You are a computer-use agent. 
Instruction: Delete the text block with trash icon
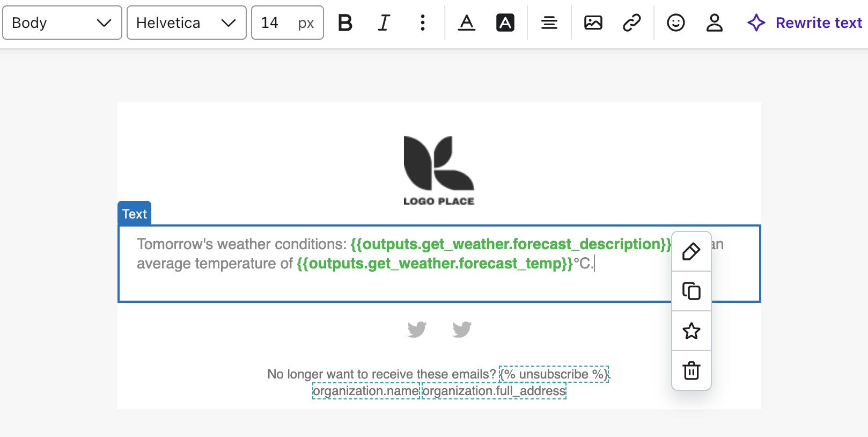pos(691,370)
